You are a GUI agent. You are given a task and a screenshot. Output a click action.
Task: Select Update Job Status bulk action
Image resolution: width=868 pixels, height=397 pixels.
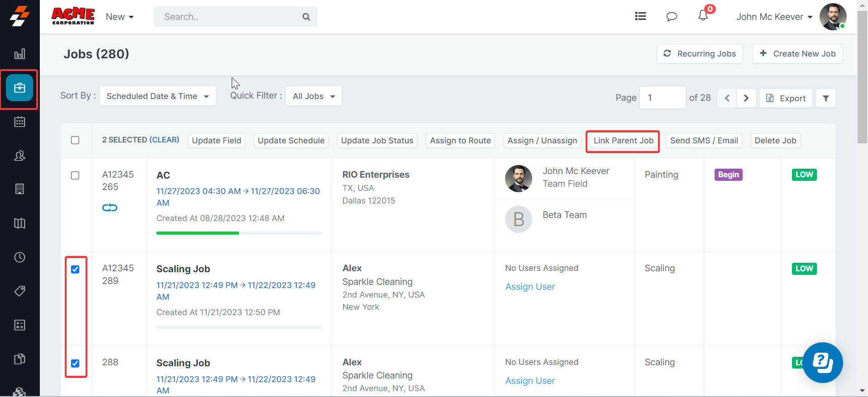coord(377,141)
